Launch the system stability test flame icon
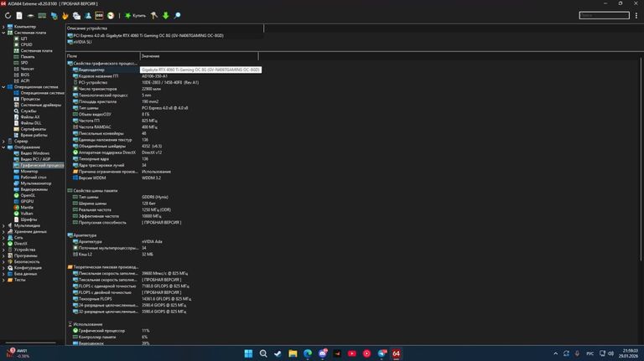 tap(65, 16)
